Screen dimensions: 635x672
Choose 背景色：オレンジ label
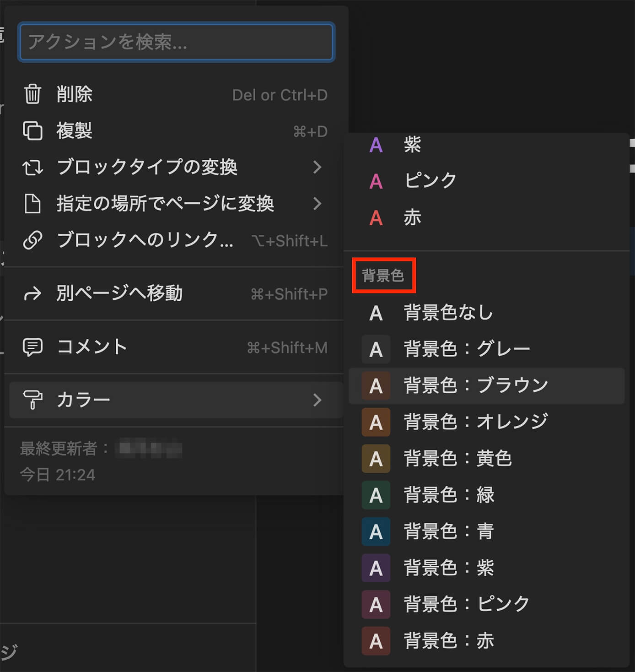(476, 422)
